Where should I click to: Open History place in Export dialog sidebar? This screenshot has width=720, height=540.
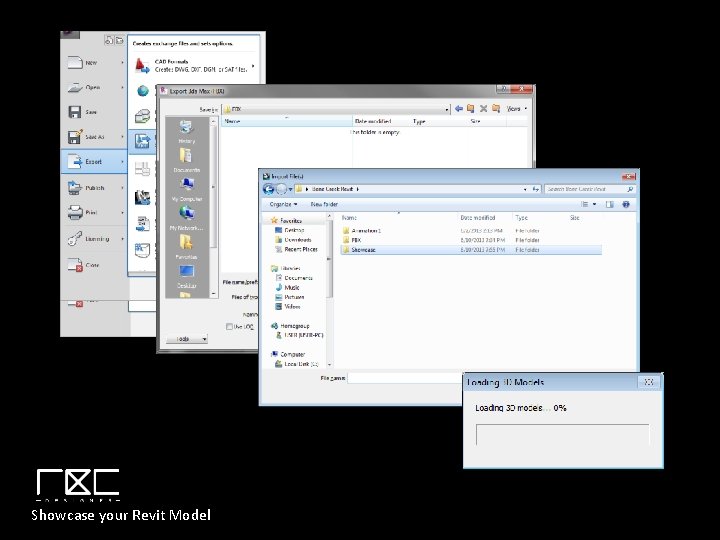(186, 131)
